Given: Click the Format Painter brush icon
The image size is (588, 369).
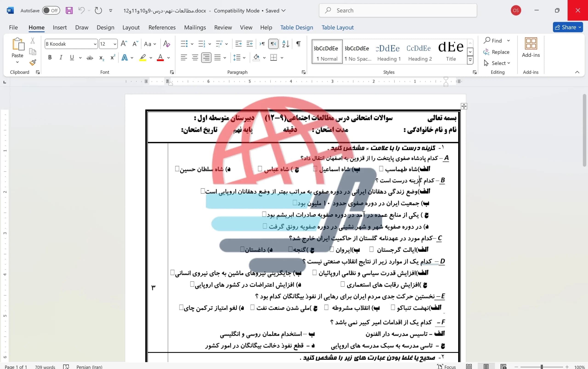Looking at the screenshot, I should (33, 63).
